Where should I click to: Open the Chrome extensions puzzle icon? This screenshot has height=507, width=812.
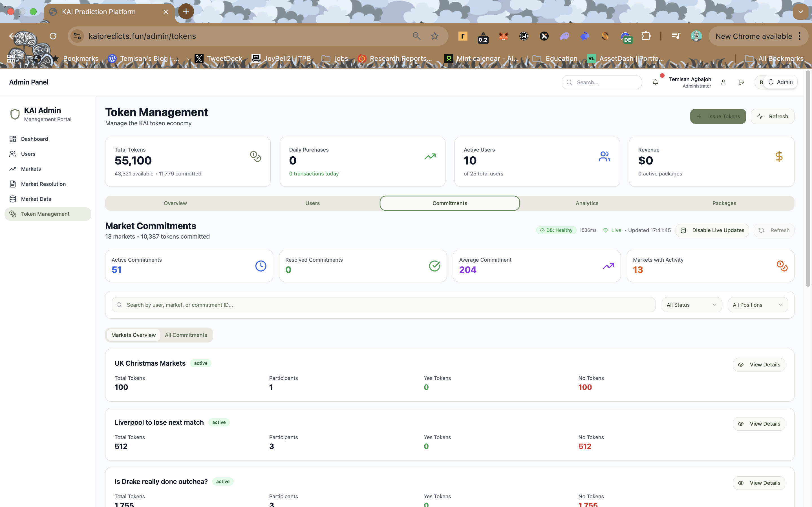tap(646, 36)
